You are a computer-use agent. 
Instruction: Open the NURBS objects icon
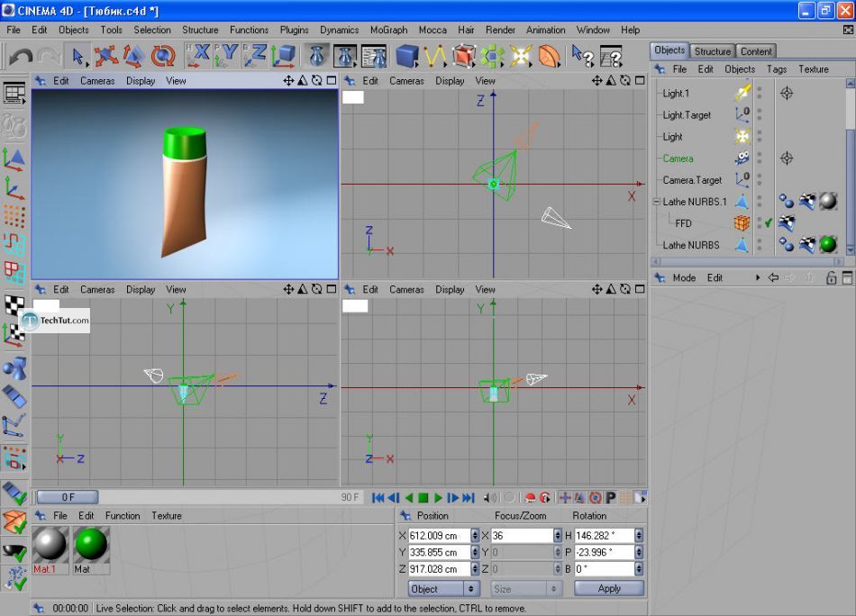click(x=463, y=56)
